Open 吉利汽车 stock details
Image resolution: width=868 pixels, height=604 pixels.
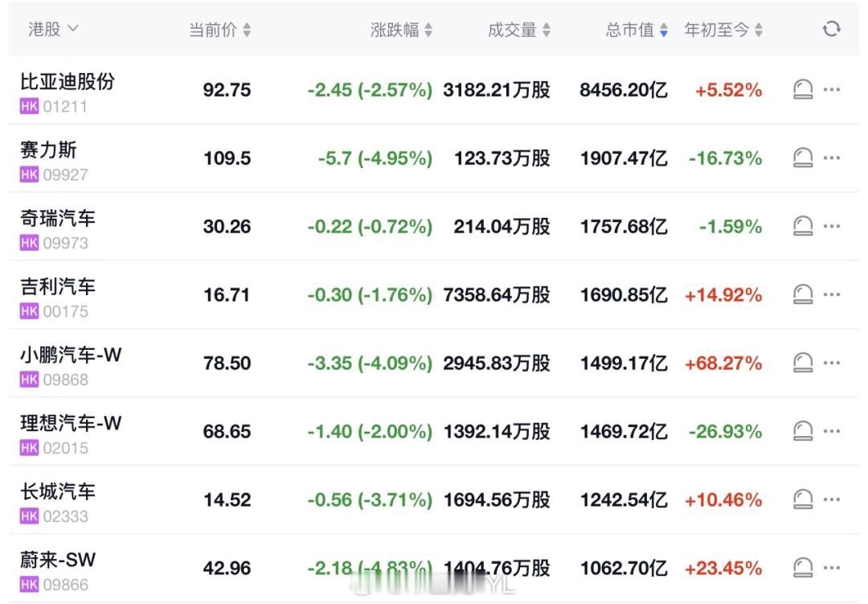pyautogui.click(x=58, y=286)
